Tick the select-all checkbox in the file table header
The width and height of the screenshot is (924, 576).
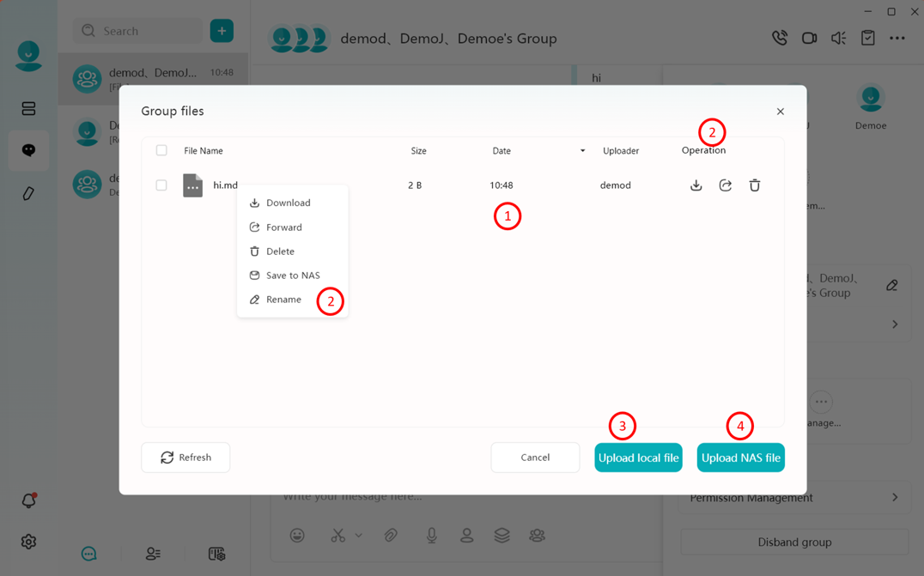click(161, 150)
